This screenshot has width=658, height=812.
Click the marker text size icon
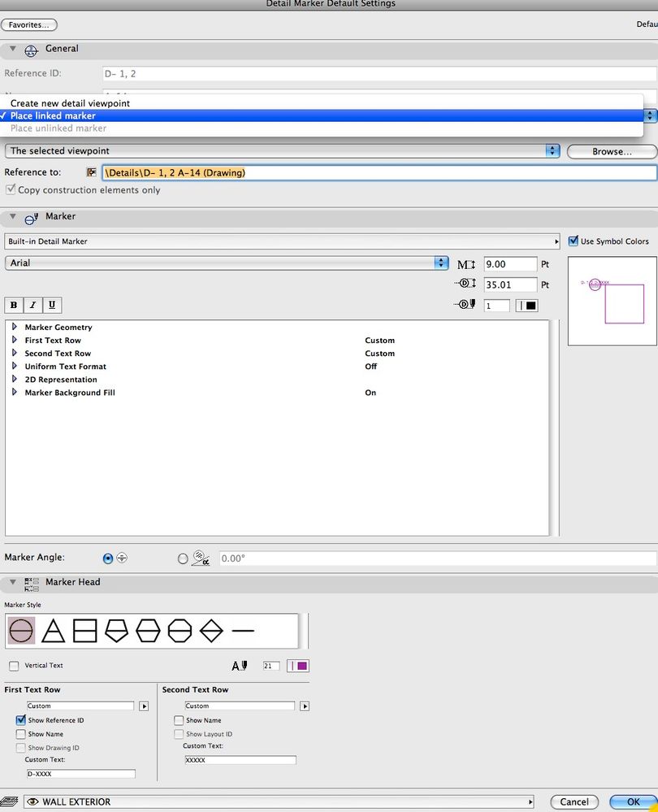[x=466, y=265]
